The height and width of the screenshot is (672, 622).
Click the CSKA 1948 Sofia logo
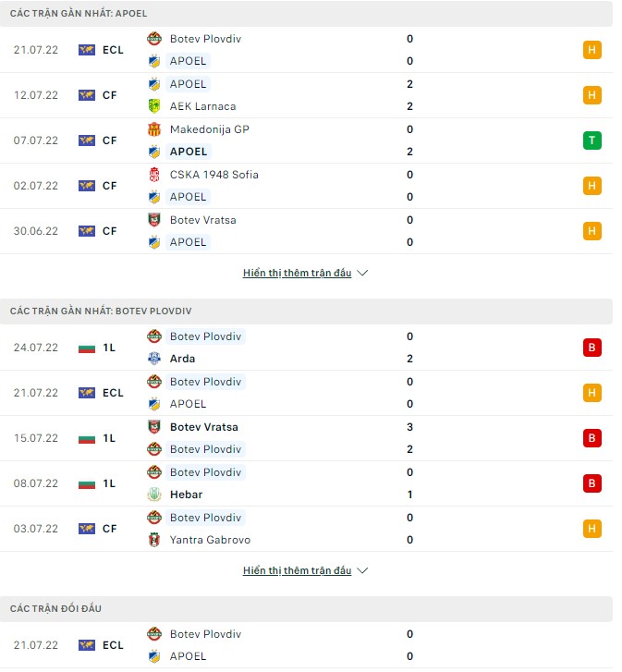[154, 175]
